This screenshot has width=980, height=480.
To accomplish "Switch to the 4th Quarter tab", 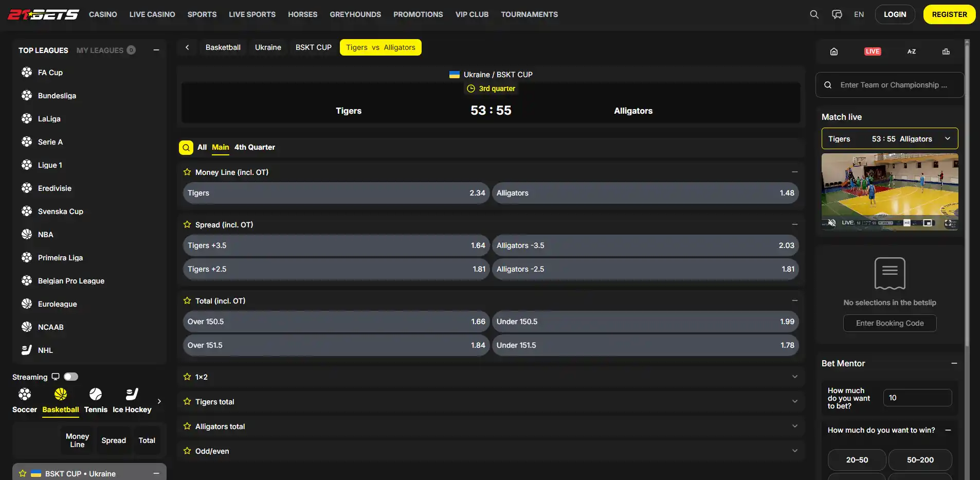I will point(255,147).
